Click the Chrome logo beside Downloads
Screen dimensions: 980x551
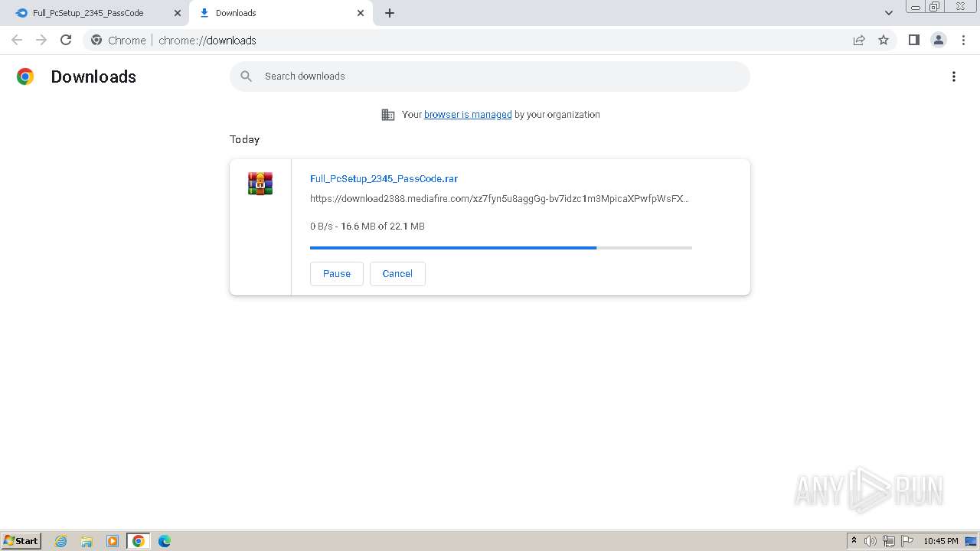coord(25,77)
